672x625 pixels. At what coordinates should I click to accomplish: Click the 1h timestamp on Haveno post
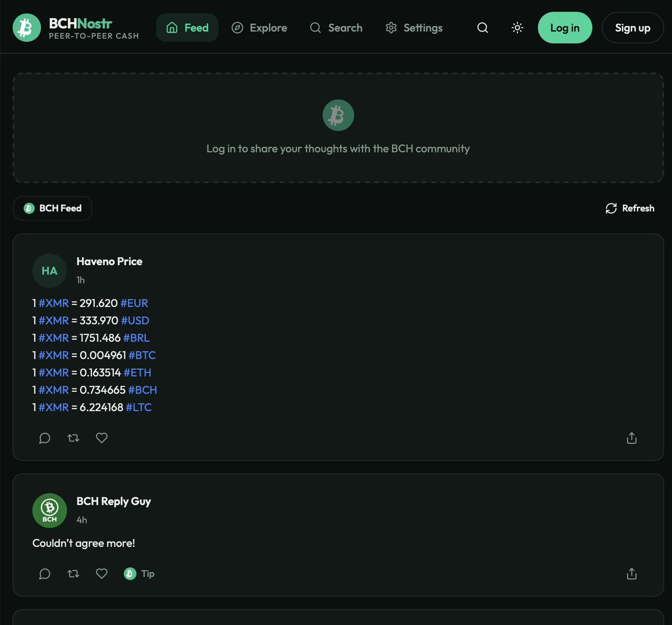[x=81, y=280]
